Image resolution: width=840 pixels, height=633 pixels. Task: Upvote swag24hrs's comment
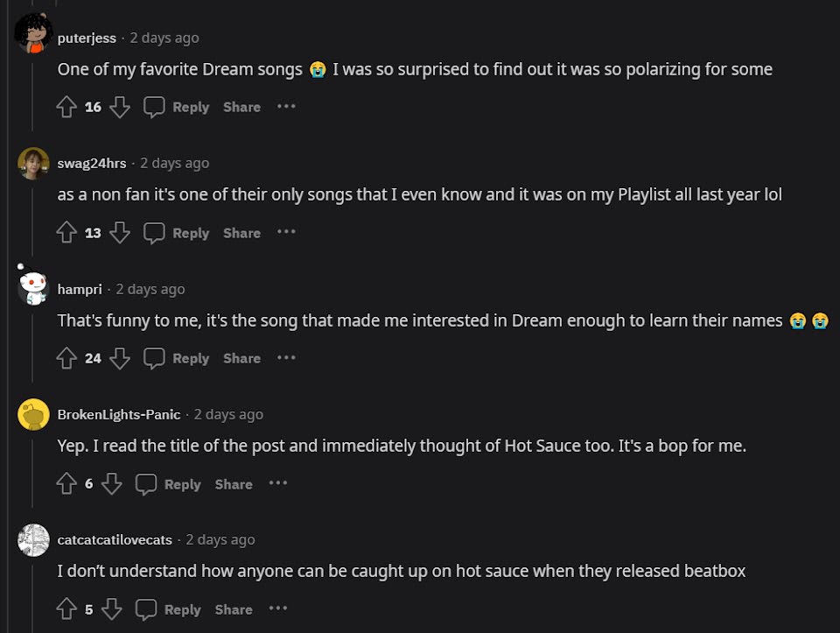(66, 233)
